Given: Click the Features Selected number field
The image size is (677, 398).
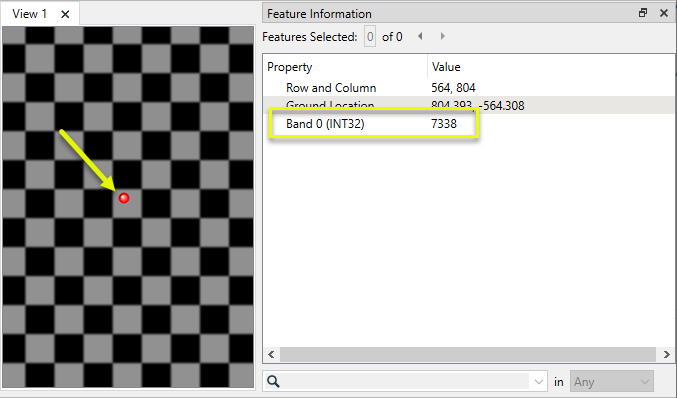Looking at the screenshot, I should pyautogui.click(x=370, y=37).
